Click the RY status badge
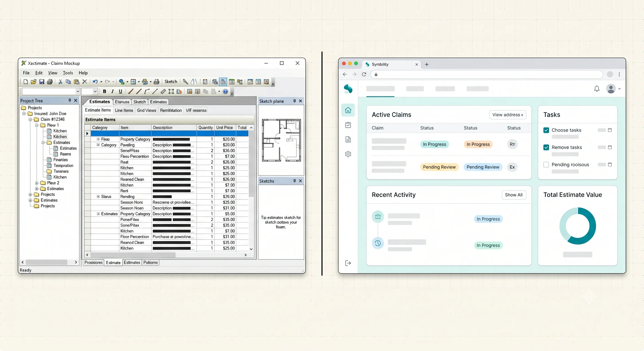The width and height of the screenshot is (644, 351). click(512, 144)
